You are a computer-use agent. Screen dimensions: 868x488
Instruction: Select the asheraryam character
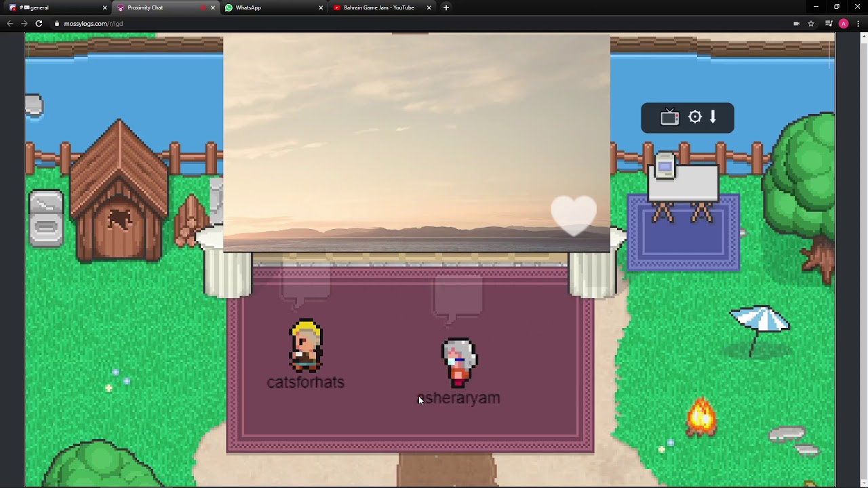coord(459,363)
